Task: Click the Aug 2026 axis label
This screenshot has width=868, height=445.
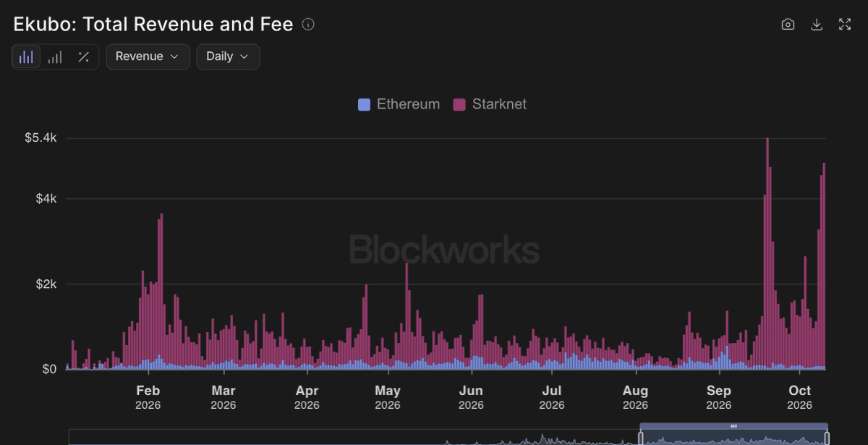Action: point(636,397)
